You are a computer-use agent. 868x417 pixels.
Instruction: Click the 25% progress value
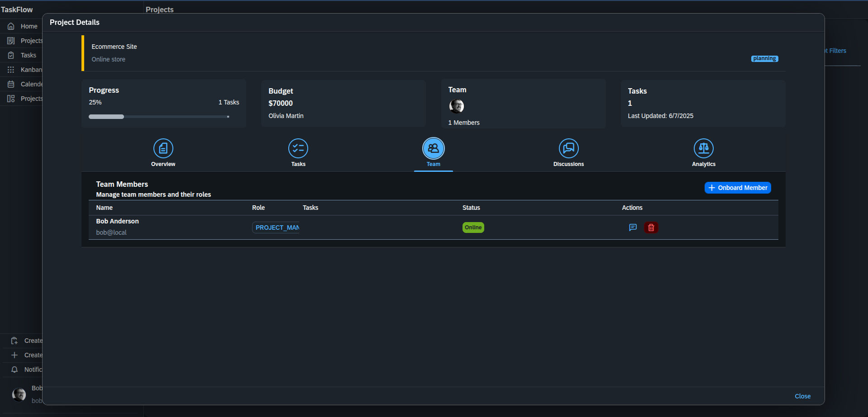pyautogui.click(x=95, y=102)
